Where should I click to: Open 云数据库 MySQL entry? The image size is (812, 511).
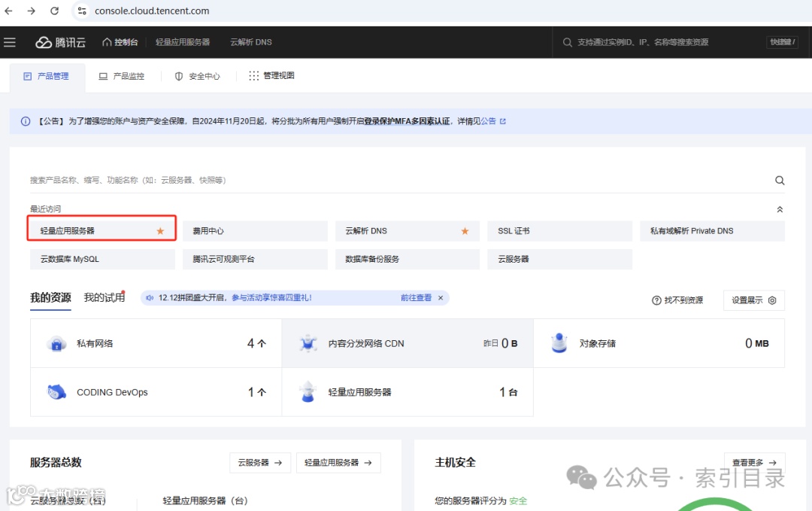pyautogui.click(x=102, y=259)
